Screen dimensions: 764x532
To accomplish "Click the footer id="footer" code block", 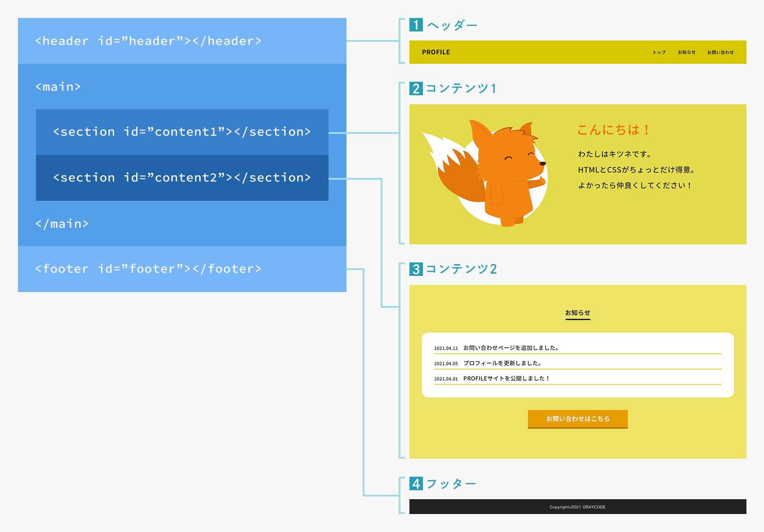I will coord(182,269).
